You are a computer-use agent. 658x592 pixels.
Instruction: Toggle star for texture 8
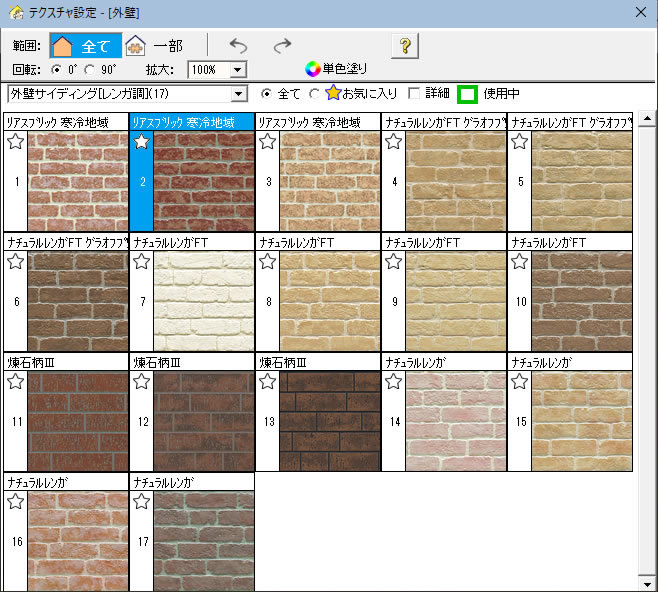(267, 261)
